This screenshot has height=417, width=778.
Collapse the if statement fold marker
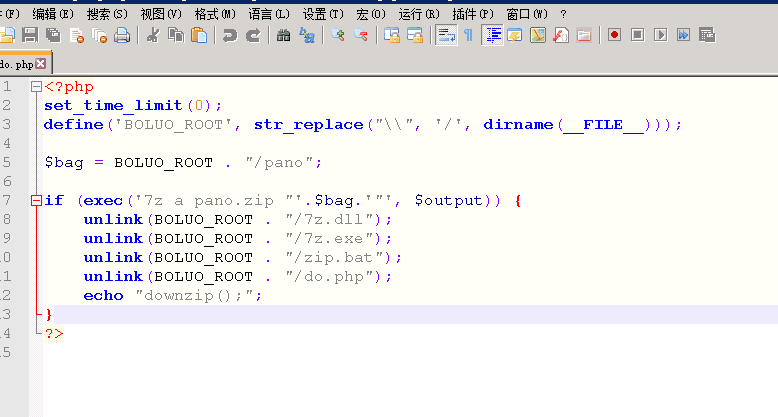pos(36,201)
